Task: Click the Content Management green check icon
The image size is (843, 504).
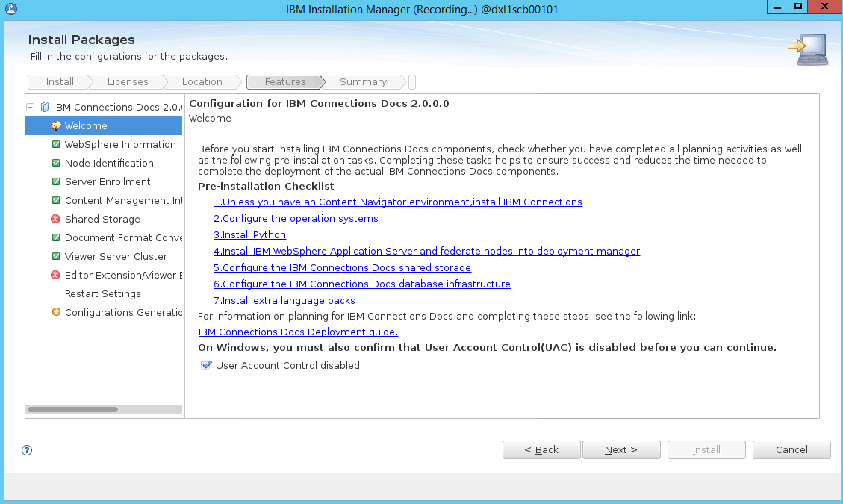Action: tap(56, 200)
